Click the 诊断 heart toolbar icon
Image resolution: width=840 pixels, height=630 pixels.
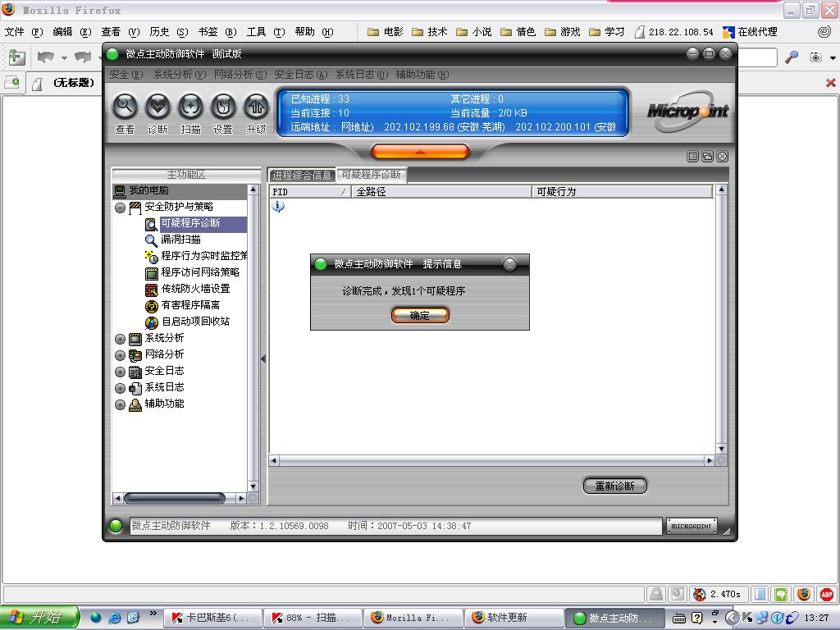(157, 107)
